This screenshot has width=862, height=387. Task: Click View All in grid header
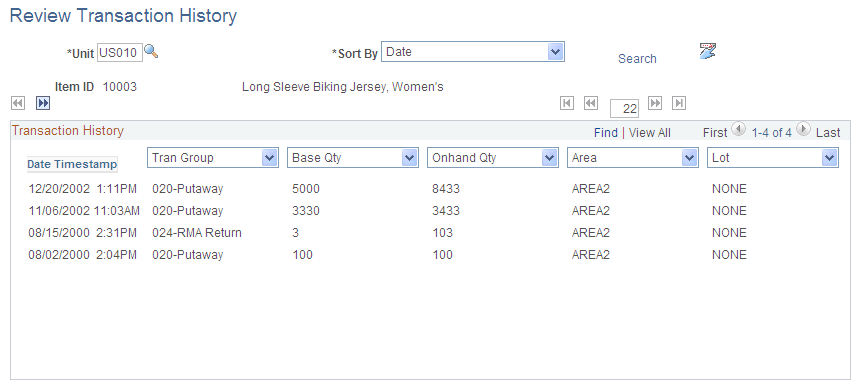650,132
